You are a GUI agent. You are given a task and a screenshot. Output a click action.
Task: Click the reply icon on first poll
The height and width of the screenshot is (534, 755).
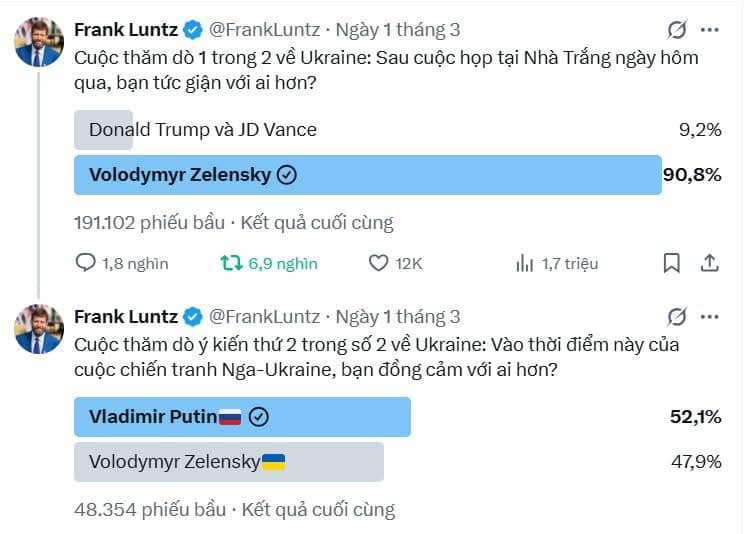86,263
